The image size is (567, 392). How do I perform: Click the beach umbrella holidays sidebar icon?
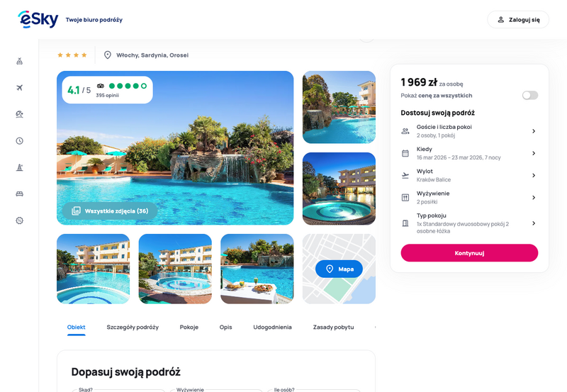20,114
